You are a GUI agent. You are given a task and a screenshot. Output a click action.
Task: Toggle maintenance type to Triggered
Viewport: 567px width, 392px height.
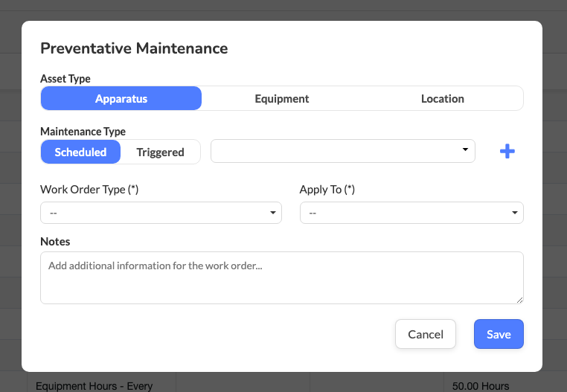tap(160, 152)
